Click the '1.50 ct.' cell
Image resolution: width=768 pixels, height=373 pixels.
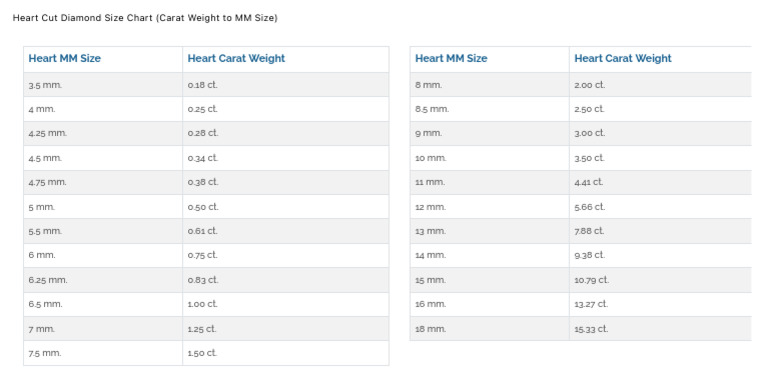(286, 353)
